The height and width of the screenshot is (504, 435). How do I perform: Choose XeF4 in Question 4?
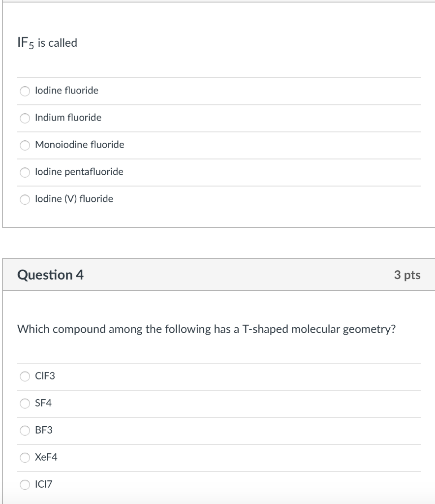pos(25,457)
